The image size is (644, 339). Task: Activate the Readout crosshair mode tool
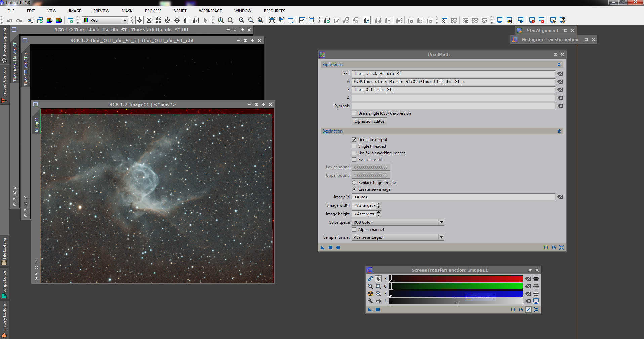pos(139,21)
